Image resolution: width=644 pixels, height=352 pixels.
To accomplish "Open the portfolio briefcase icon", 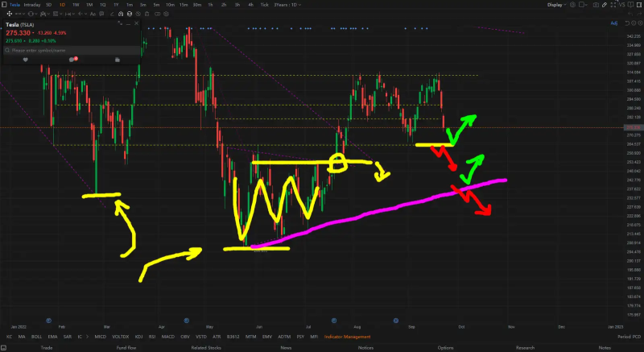I will 118,60.
